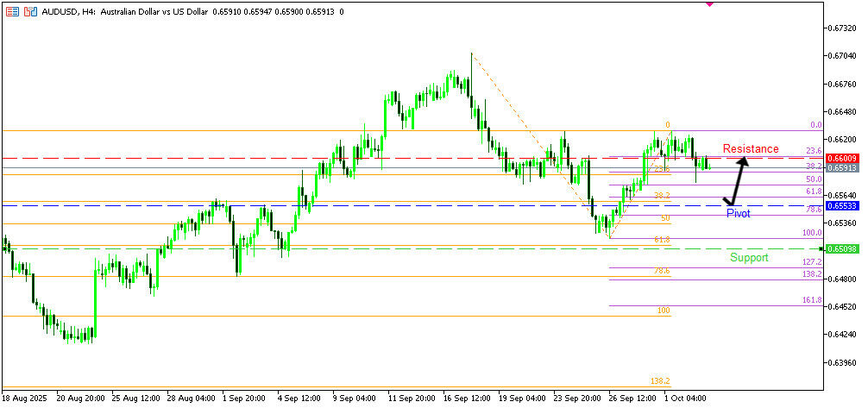Click the red list icon in chart header

pos(9,12)
